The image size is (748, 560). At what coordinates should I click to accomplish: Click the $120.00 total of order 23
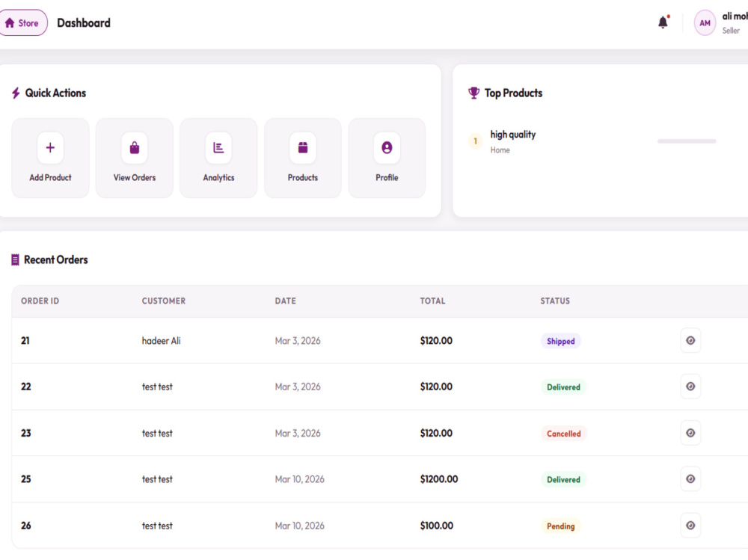[436, 433]
